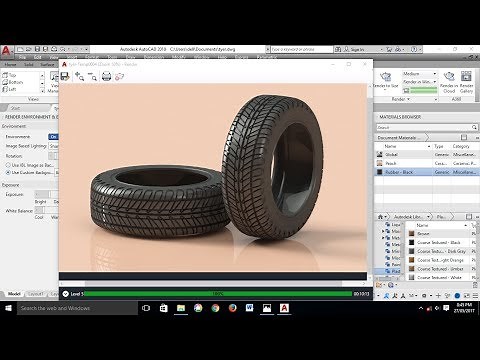Image resolution: width=480 pixels, height=360 pixels.
Task: Select the Bottom view preset
Action: tap(13, 82)
